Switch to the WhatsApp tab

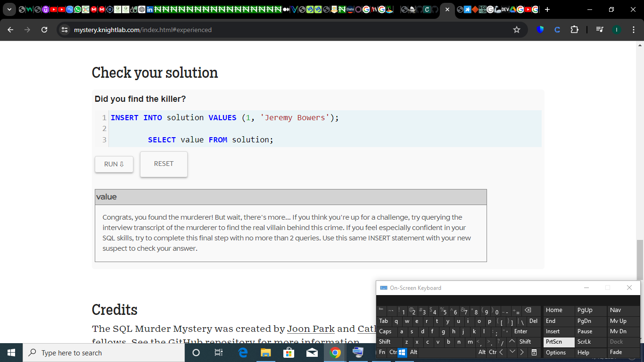pos(78,9)
